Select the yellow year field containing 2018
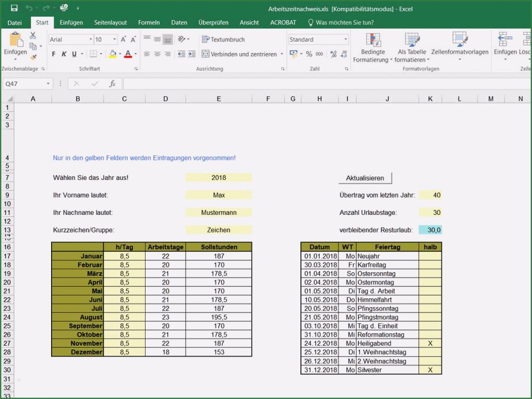 [219, 177]
